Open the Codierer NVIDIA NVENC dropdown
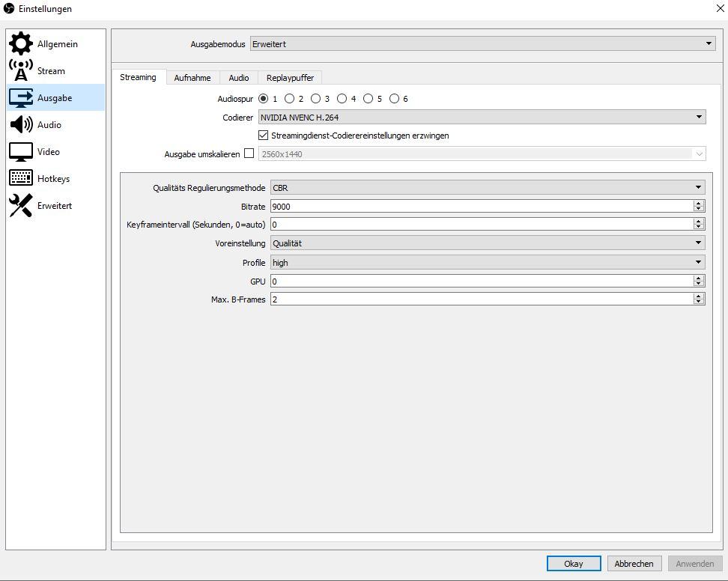 [x=482, y=117]
